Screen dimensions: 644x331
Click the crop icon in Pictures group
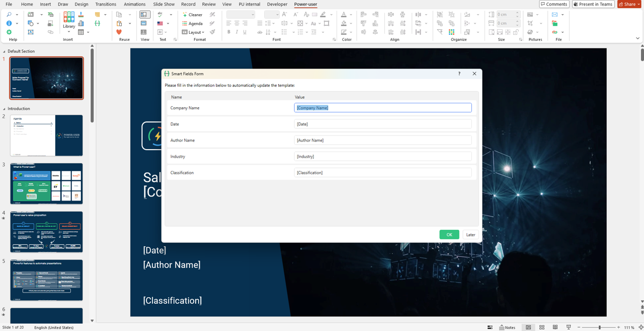[530, 23]
